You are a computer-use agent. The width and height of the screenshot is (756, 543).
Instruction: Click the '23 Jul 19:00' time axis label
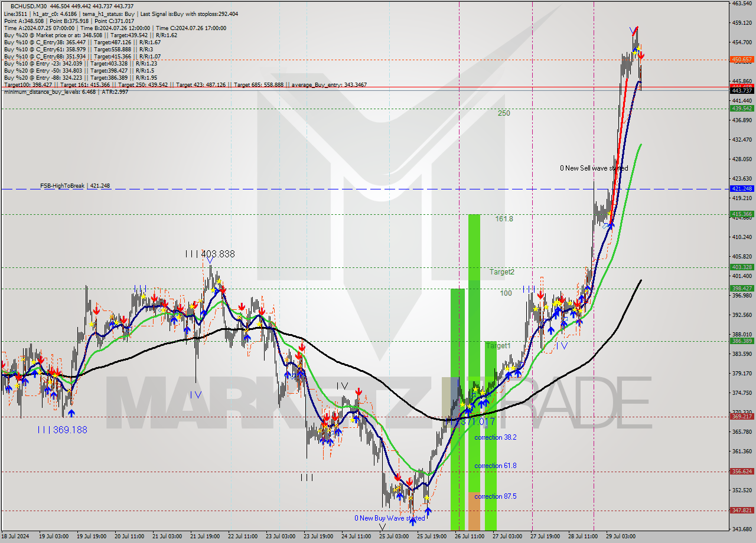pos(318,537)
